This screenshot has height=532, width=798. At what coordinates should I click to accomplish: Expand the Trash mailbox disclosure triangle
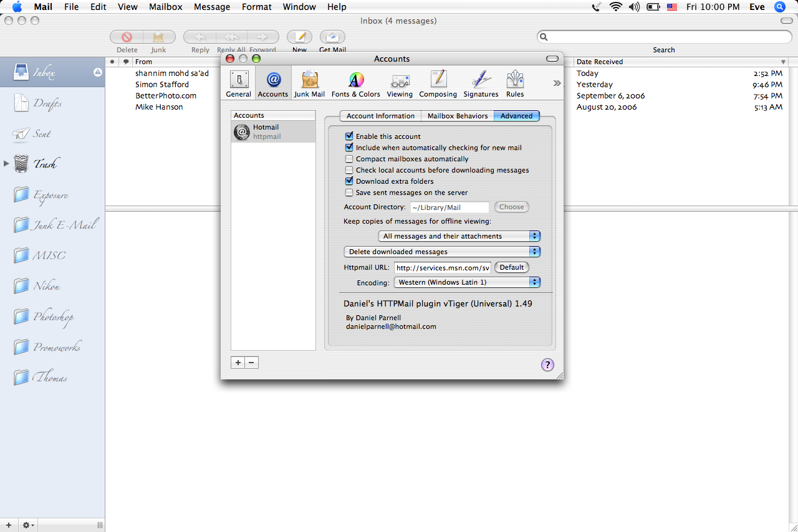tap(6, 164)
